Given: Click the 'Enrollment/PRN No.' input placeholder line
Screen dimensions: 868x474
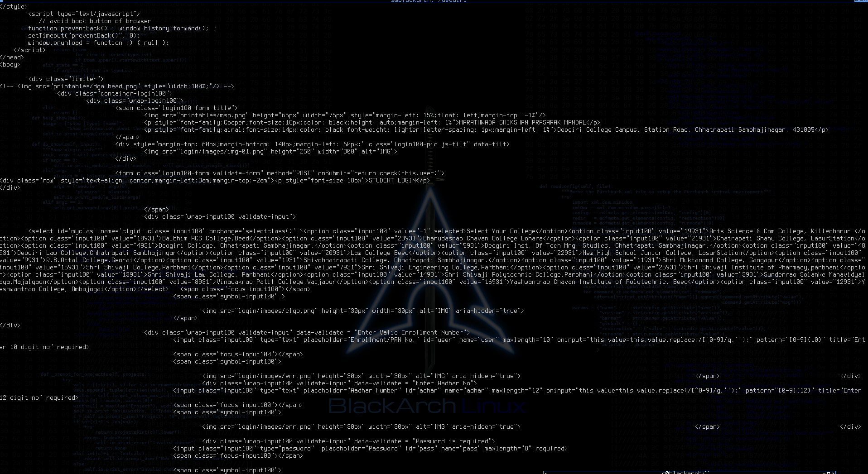Looking at the screenshot, I should (519, 340).
